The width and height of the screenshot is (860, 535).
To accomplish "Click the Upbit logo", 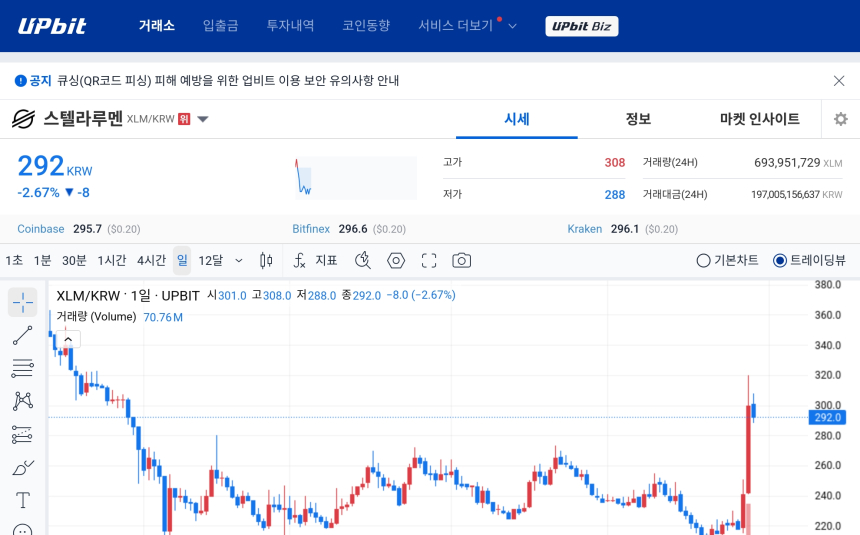I will point(52,26).
